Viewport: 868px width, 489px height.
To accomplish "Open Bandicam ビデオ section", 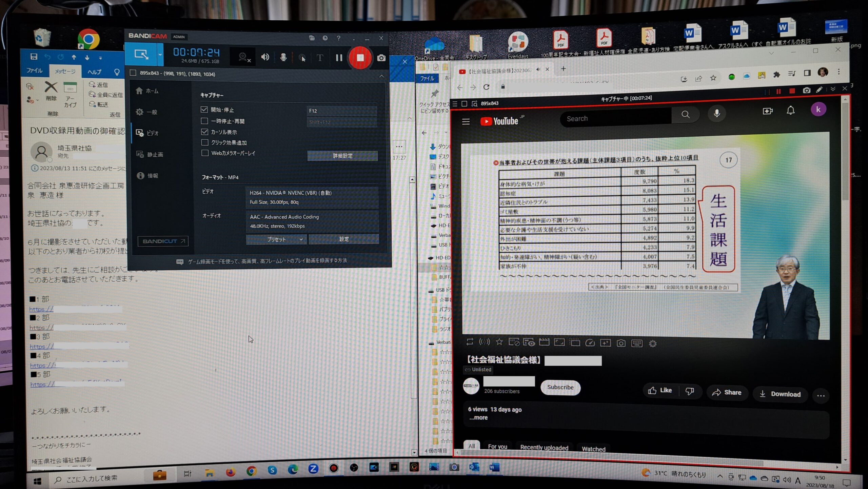I will pos(148,133).
